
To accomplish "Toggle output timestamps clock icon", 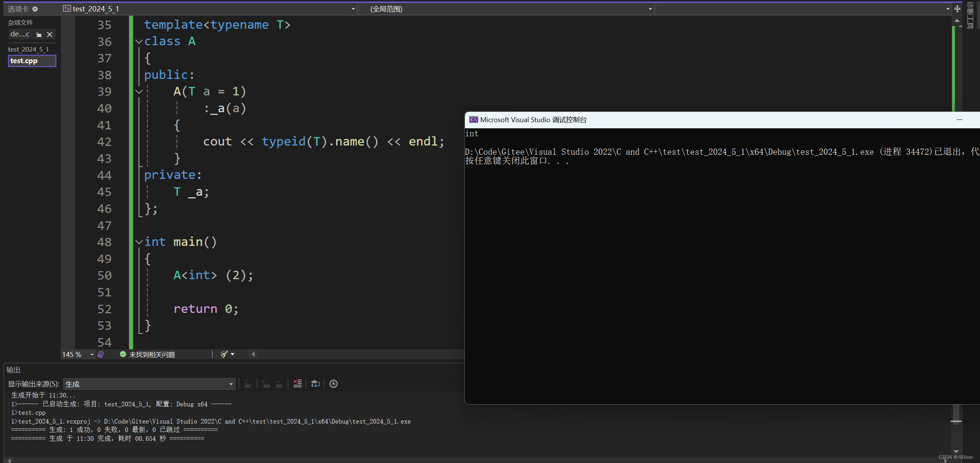I will [x=333, y=384].
